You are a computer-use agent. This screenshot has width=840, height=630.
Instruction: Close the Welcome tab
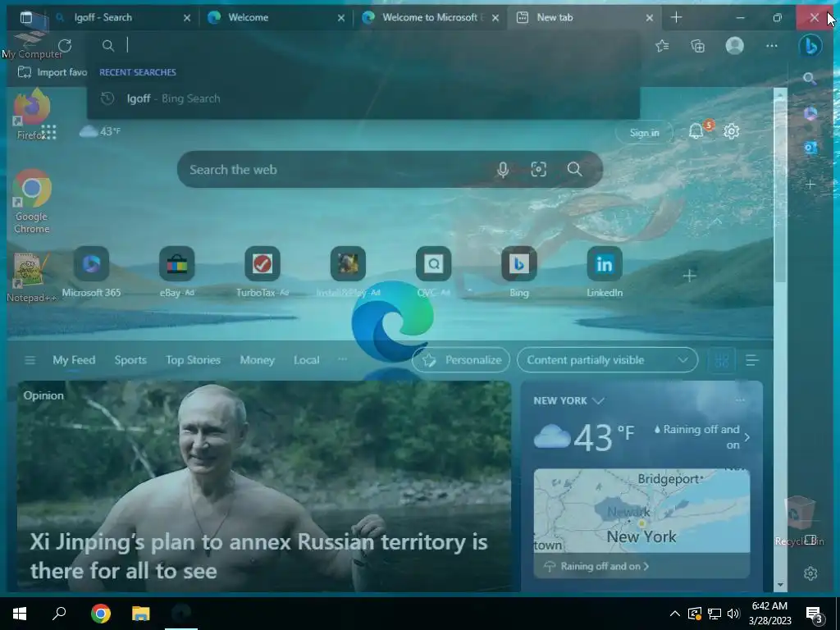[x=341, y=18]
